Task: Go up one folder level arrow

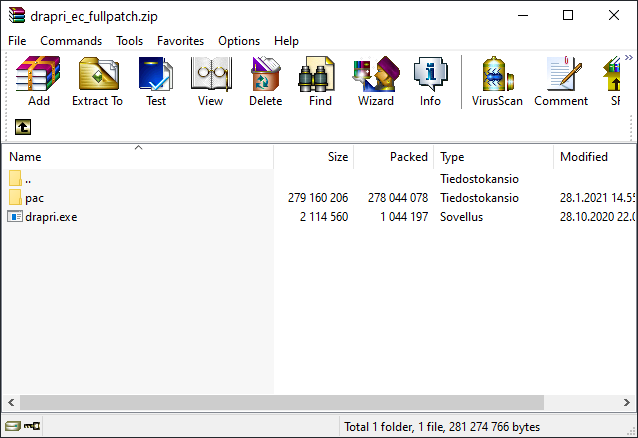Action: [x=21, y=127]
